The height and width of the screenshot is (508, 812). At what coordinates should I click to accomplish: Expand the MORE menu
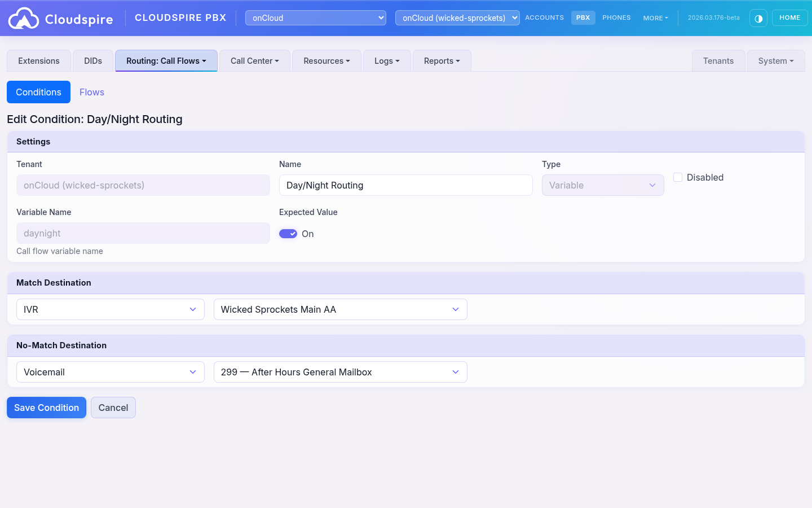click(x=655, y=17)
